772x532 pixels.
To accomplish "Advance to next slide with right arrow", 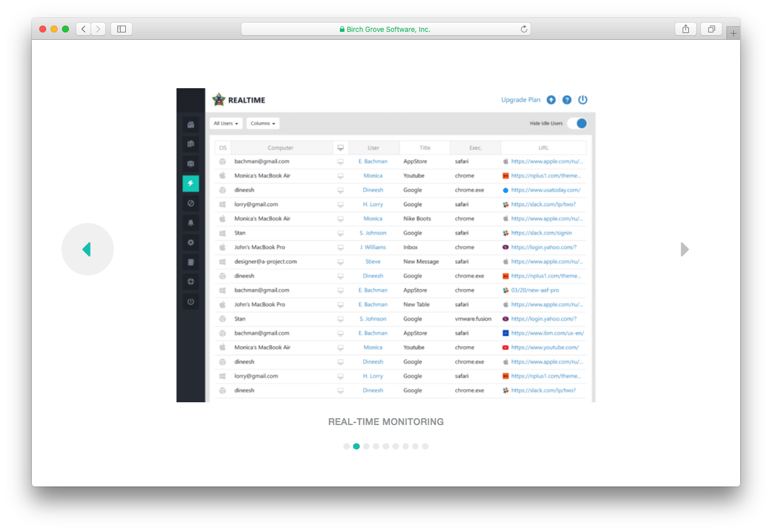I will coord(684,249).
